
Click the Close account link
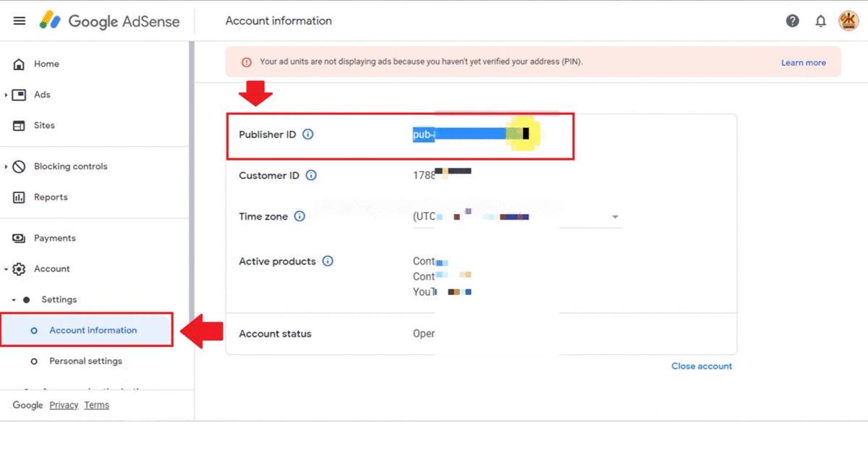tap(702, 366)
